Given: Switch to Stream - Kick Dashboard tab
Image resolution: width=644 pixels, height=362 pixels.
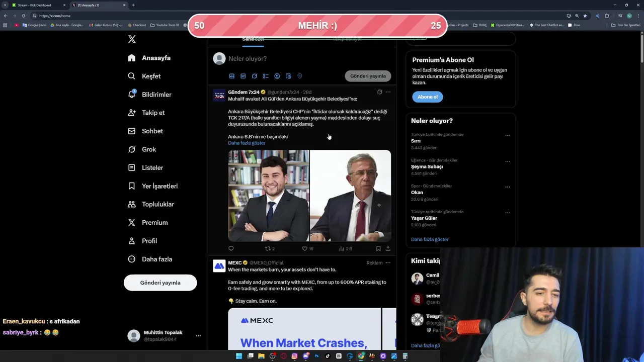Looking at the screenshot, I should pos(38,5).
